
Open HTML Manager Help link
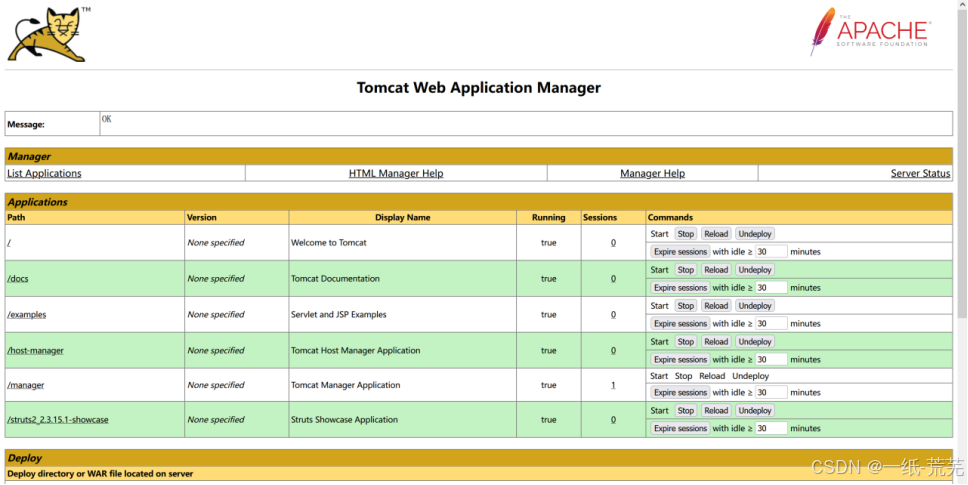click(x=396, y=173)
